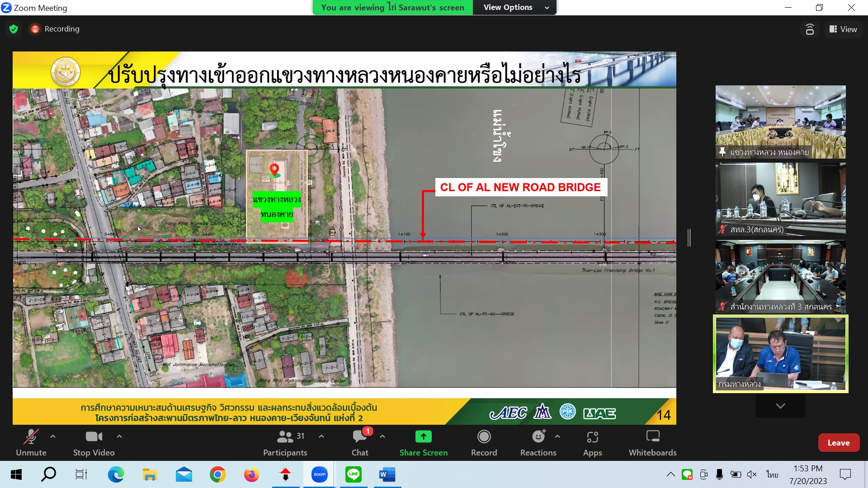
Task: Open the Apps icon
Action: 592,437
